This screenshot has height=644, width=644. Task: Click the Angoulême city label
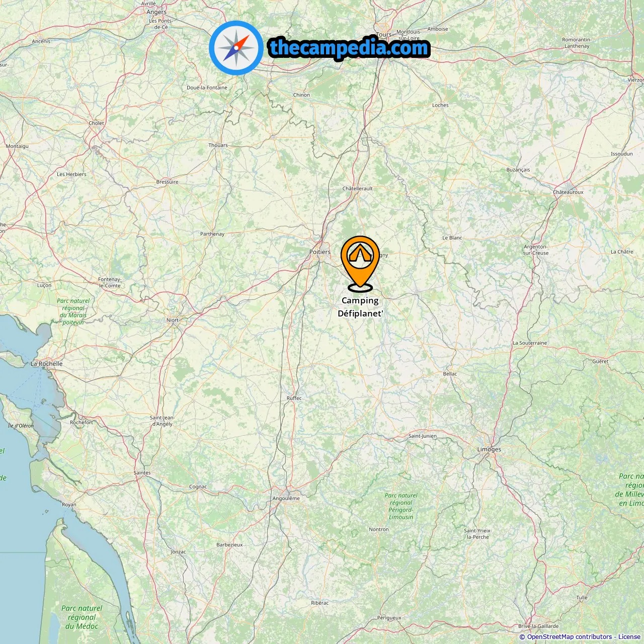286,498
